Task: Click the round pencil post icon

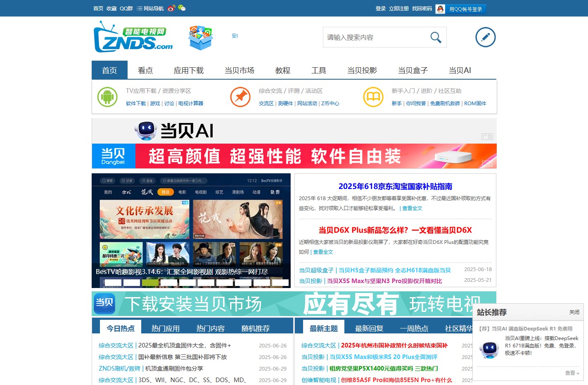Action: [x=486, y=37]
